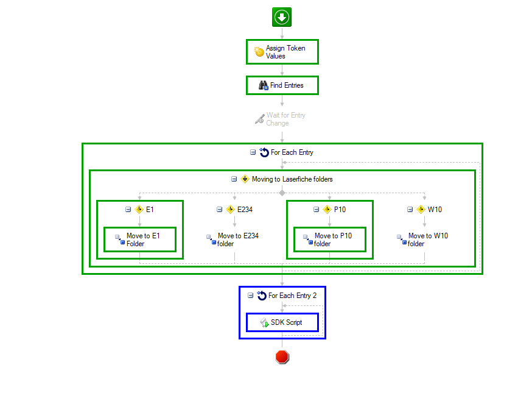Viewport: 532px width, 401px height.
Task: Select the P10 branch label
Action: point(340,209)
